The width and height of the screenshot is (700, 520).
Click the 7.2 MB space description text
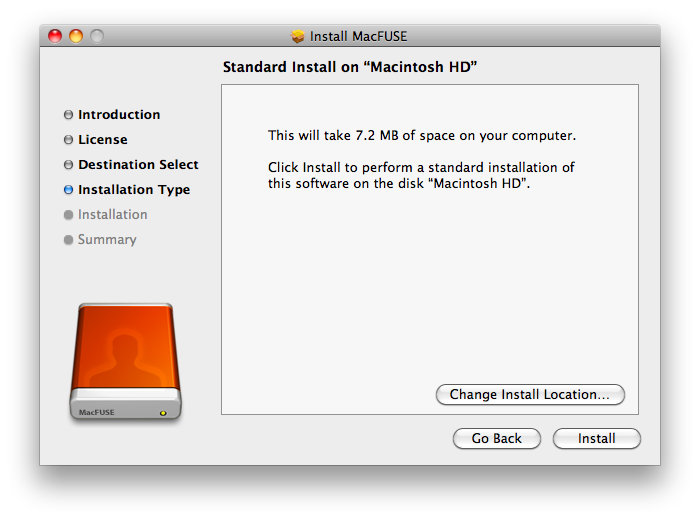click(422, 135)
